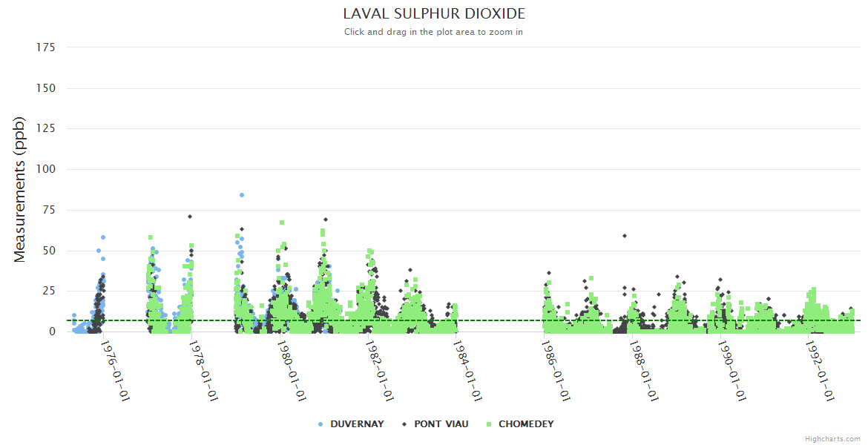Select the 1976-01-01 x-axis label

pyautogui.click(x=115, y=371)
